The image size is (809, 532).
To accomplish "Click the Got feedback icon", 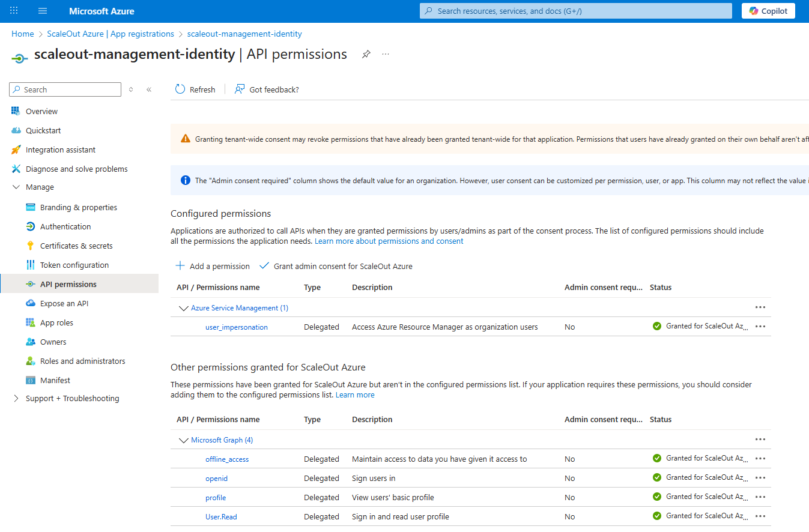I will [x=240, y=89].
